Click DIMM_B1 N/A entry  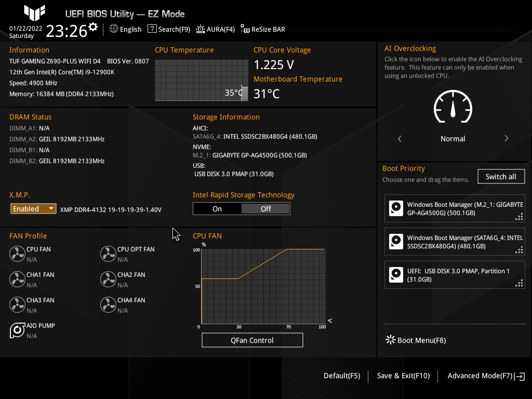coord(30,150)
